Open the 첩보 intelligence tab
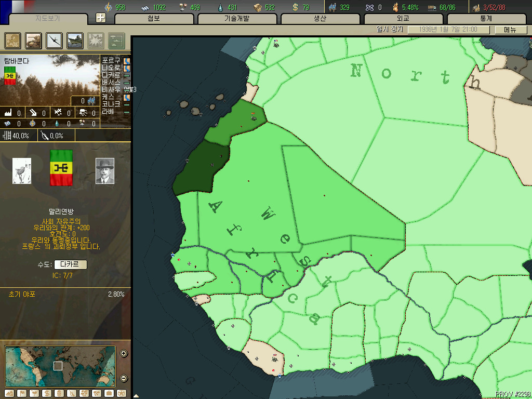 154,19
